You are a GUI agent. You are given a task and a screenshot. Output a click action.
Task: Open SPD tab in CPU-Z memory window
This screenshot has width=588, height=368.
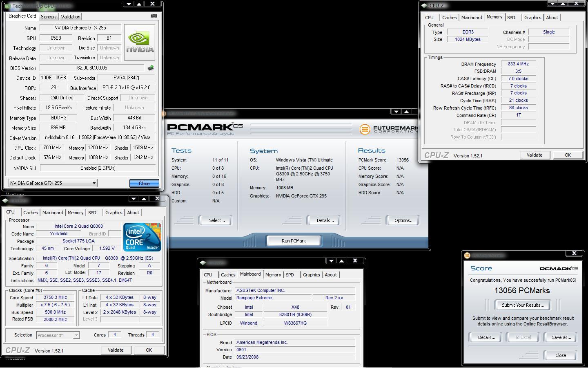[511, 18]
